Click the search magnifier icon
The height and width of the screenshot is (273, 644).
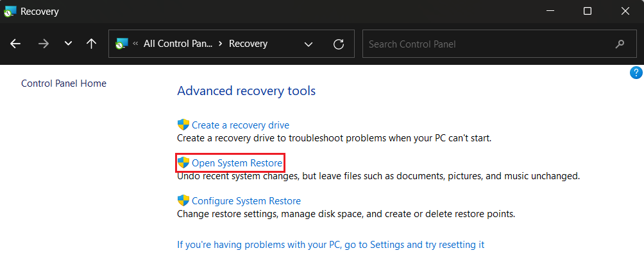click(x=620, y=44)
